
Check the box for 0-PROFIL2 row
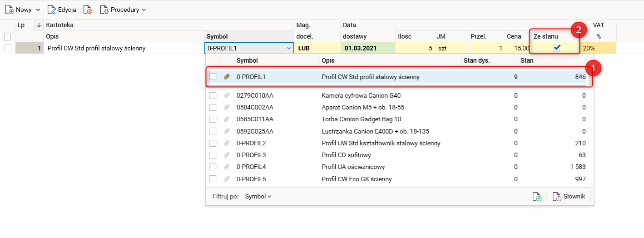pyautogui.click(x=213, y=143)
